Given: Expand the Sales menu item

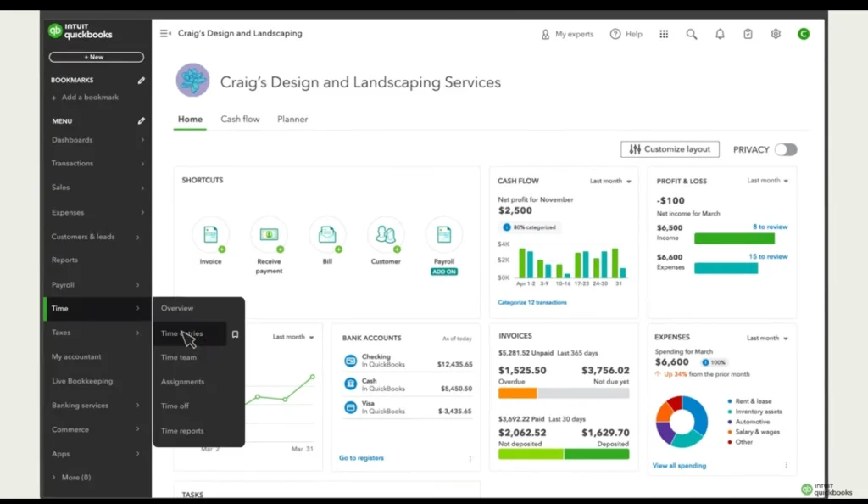Looking at the screenshot, I should tap(96, 188).
